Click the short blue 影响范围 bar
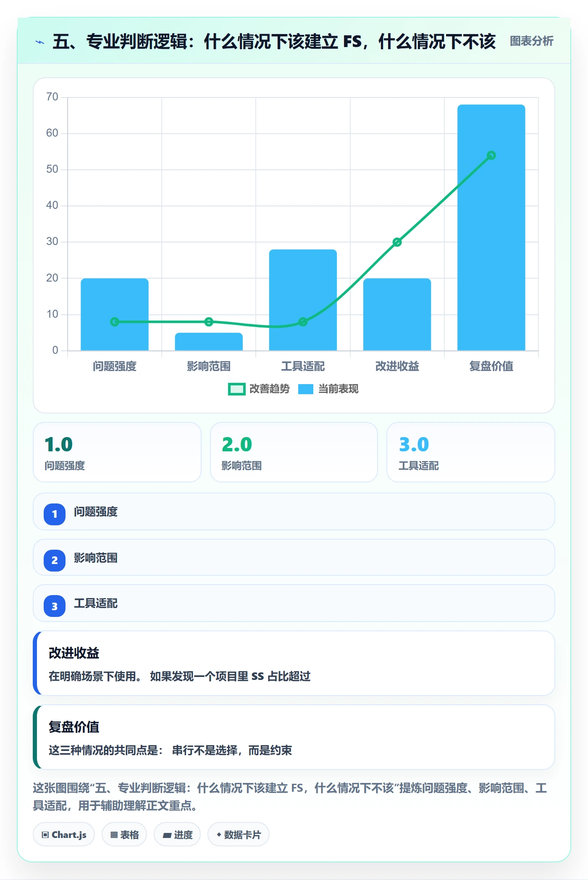Image resolution: width=588 pixels, height=880 pixels. tap(209, 342)
